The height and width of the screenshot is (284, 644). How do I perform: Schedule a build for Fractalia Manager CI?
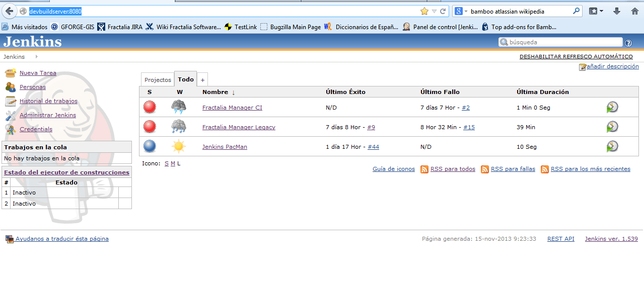coord(612,107)
